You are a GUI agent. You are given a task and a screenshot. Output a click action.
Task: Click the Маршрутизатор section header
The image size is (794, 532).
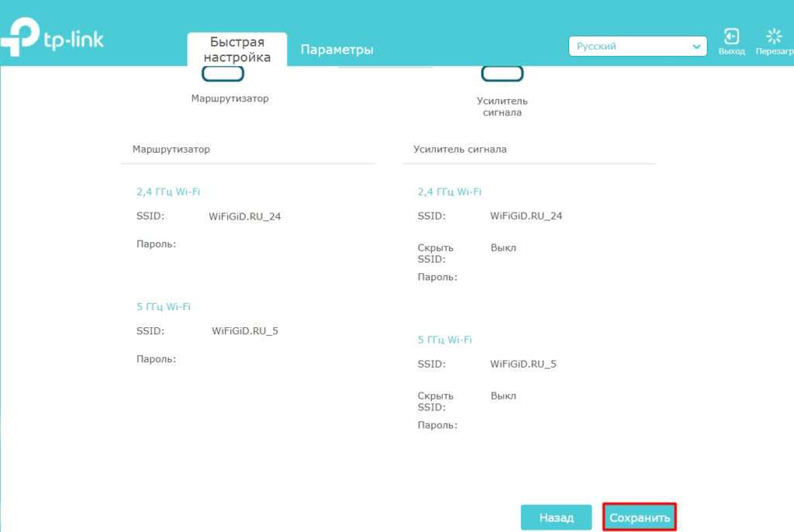(x=171, y=149)
